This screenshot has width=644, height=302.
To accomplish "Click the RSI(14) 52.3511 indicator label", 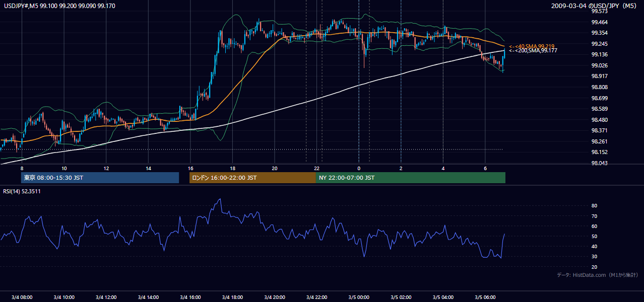I will pos(22,191).
